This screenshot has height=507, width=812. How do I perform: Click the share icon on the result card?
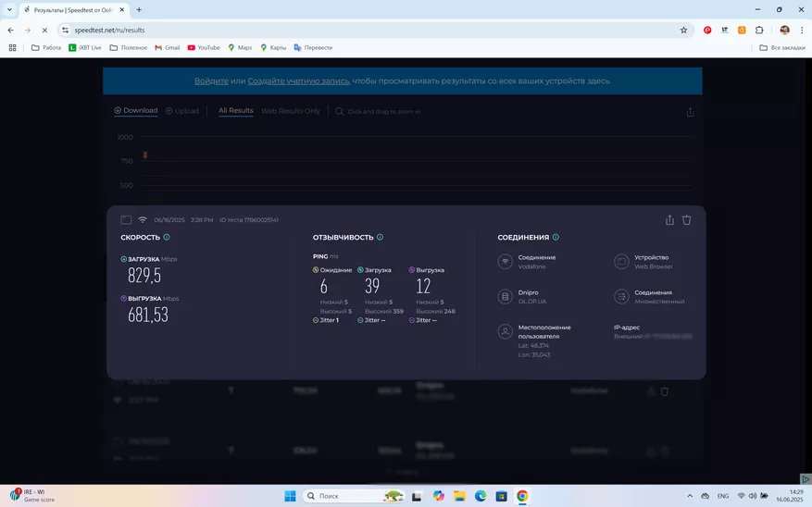pos(669,220)
